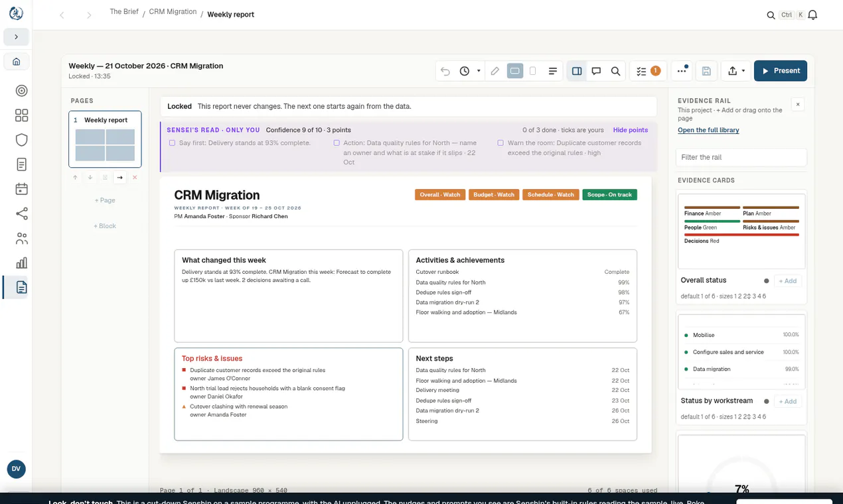The height and width of the screenshot is (504, 843).
Task: Open the share-nodes icon in the sidebar
Action: (x=22, y=214)
